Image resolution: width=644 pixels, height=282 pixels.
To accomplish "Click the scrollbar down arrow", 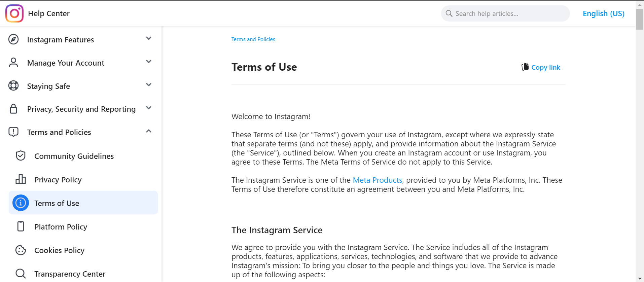I will [x=640, y=279].
